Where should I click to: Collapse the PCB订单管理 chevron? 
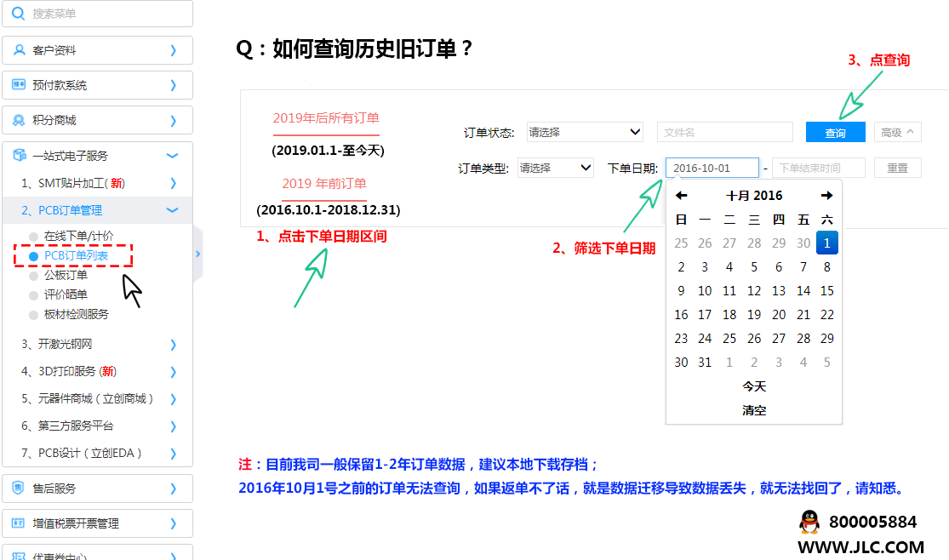click(173, 210)
